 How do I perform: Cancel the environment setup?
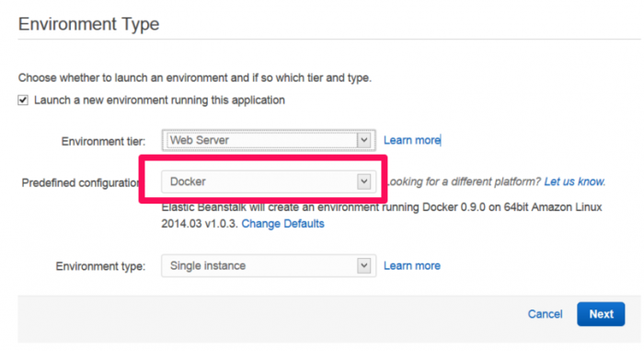click(x=545, y=314)
